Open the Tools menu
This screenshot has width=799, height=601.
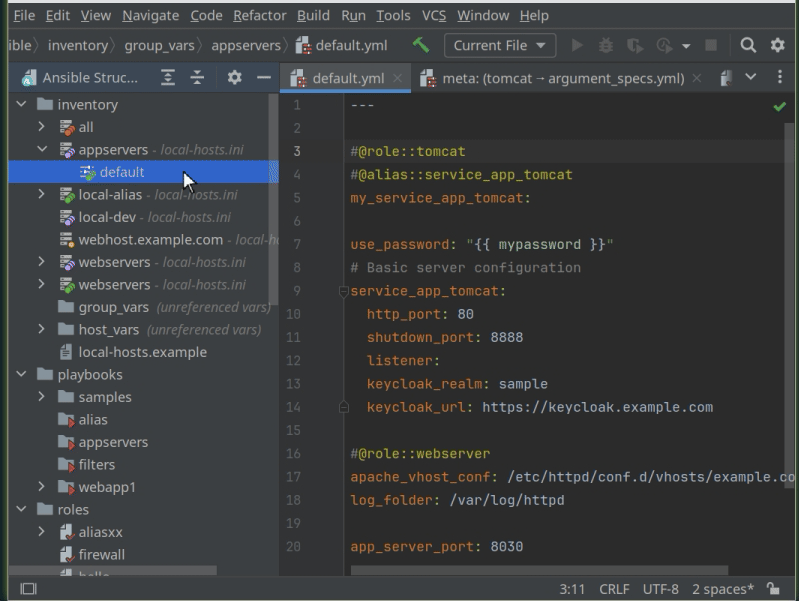[x=393, y=15]
